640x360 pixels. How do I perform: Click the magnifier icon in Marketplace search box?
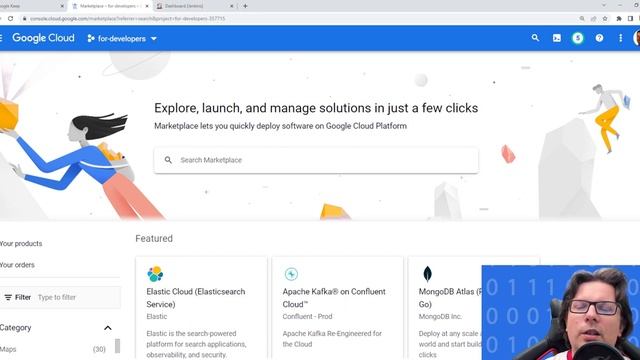point(168,160)
